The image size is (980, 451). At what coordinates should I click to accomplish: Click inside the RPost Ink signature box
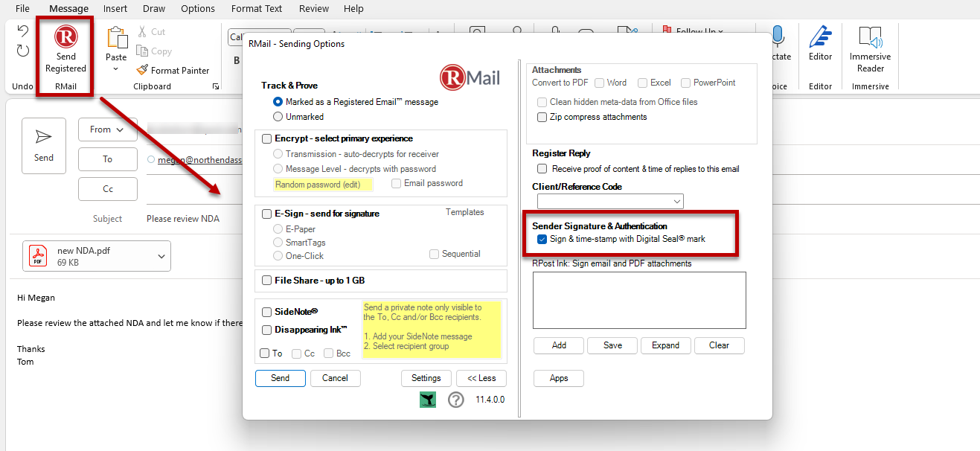point(639,300)
